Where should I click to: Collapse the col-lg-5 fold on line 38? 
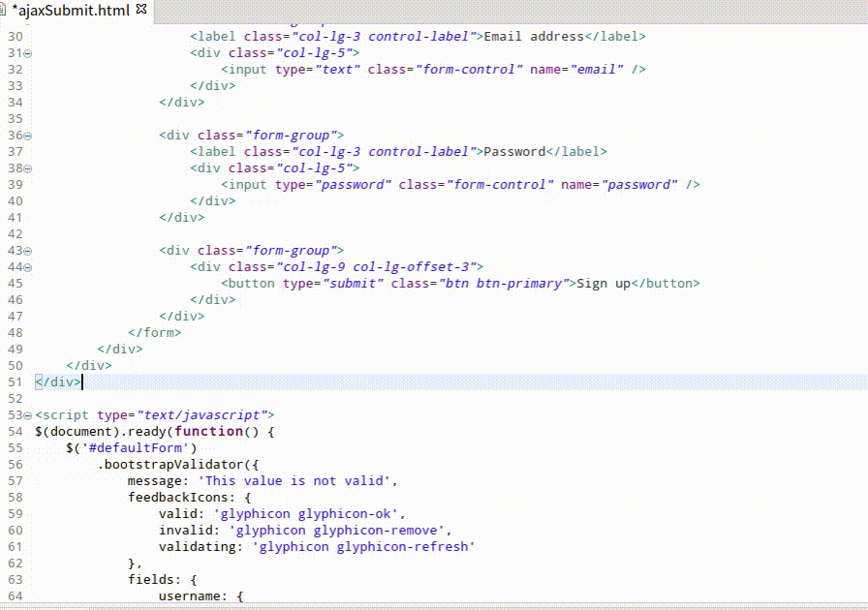point(28,168)
